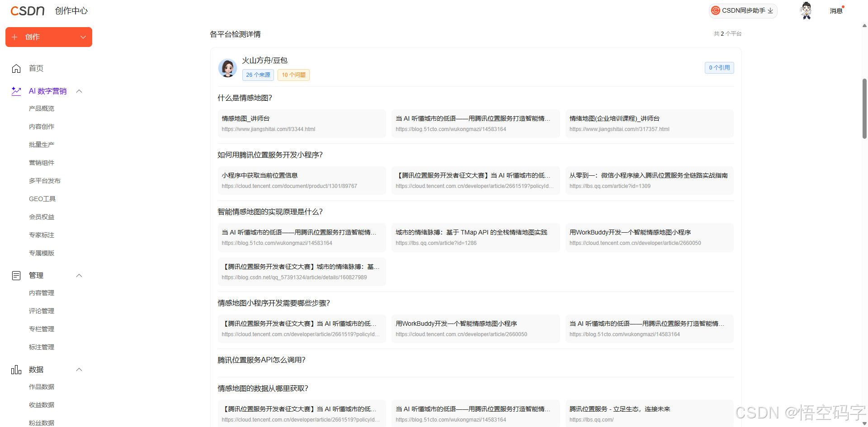Click question 什么是情感地图?
Image resolution: width=868 pixels, height=427 pixels.
[x=245, y=98]
